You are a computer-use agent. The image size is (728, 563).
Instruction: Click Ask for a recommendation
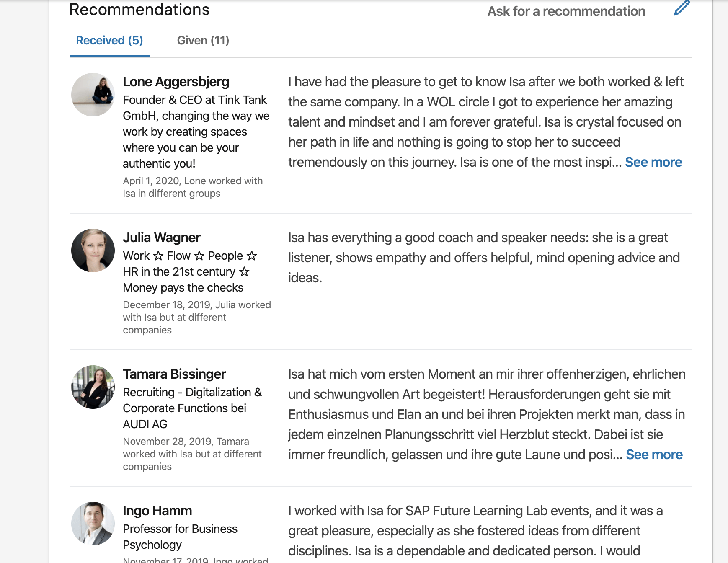click(x=566, y=11)
